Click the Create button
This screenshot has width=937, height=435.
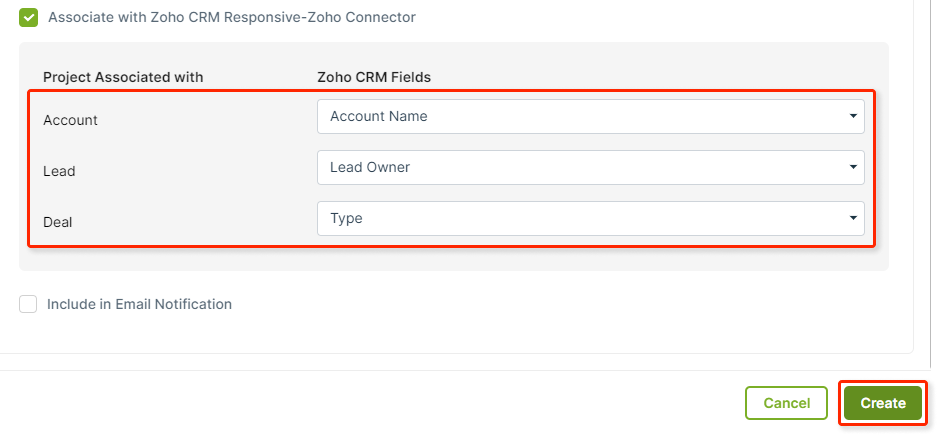tap(883, 403)
